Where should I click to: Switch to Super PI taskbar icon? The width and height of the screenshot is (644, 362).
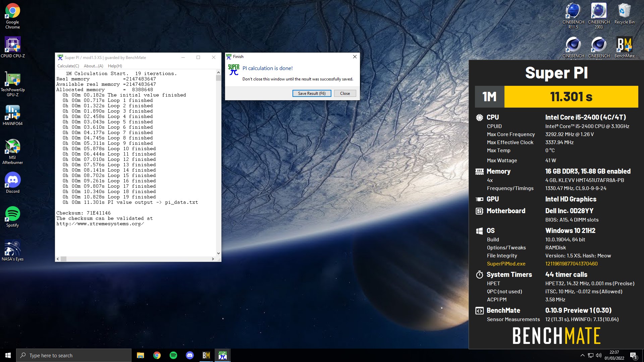tap(223, 355)
